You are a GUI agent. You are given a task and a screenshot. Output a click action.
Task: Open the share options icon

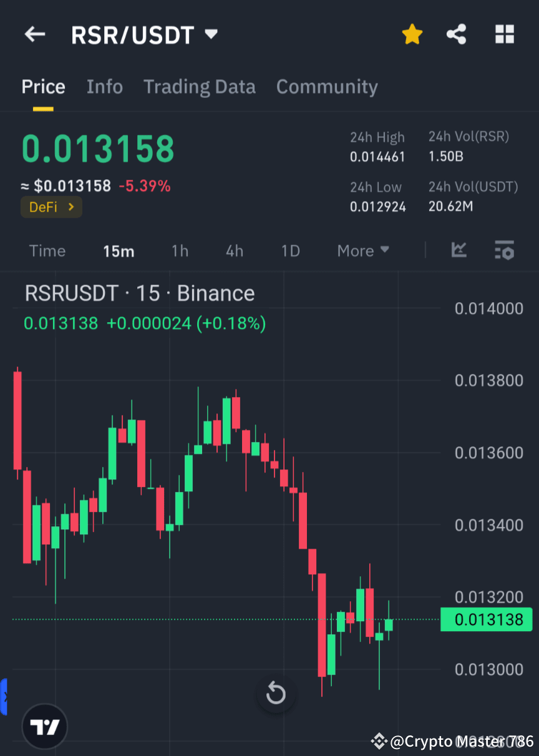(x=456, y=34)
